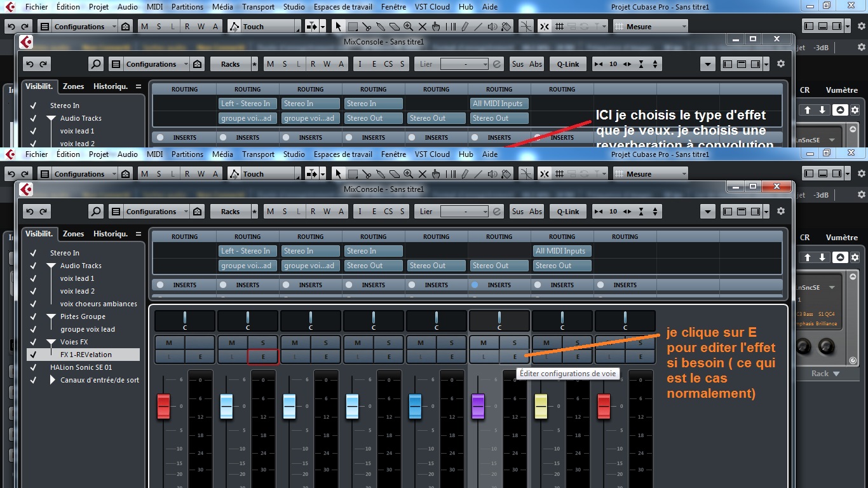Open the magnifier channel search in the upper MixConsole
868x488 pixels.
[x=95, y=64]
